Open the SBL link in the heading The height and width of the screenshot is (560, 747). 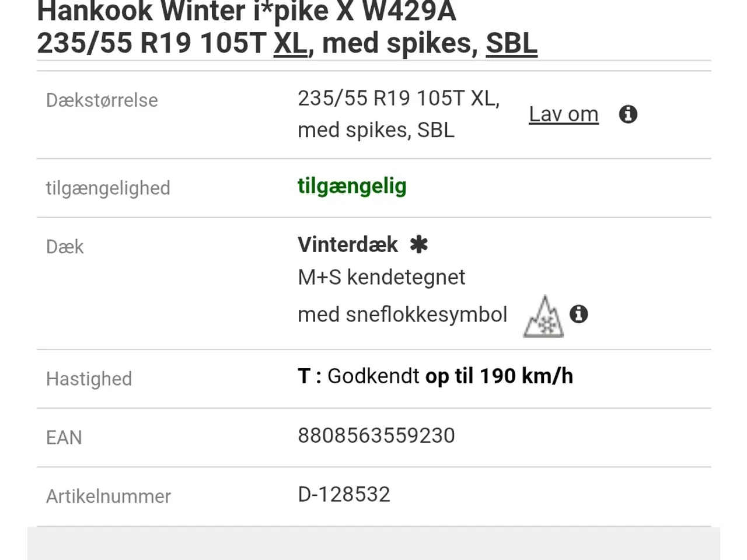(x=511, y=43)
